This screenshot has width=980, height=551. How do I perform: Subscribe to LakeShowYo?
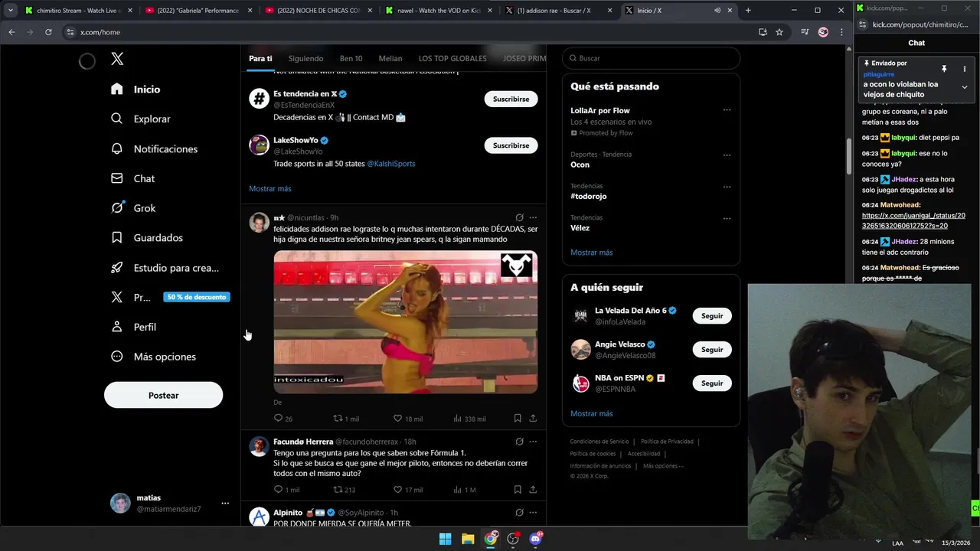click(x=511, y=145)
